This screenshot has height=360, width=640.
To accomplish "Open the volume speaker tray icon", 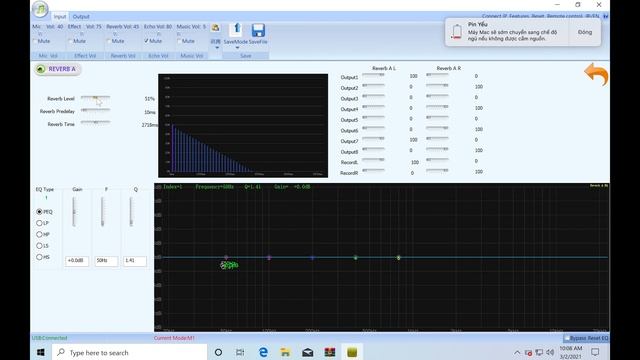I will [x=550, y=352].
